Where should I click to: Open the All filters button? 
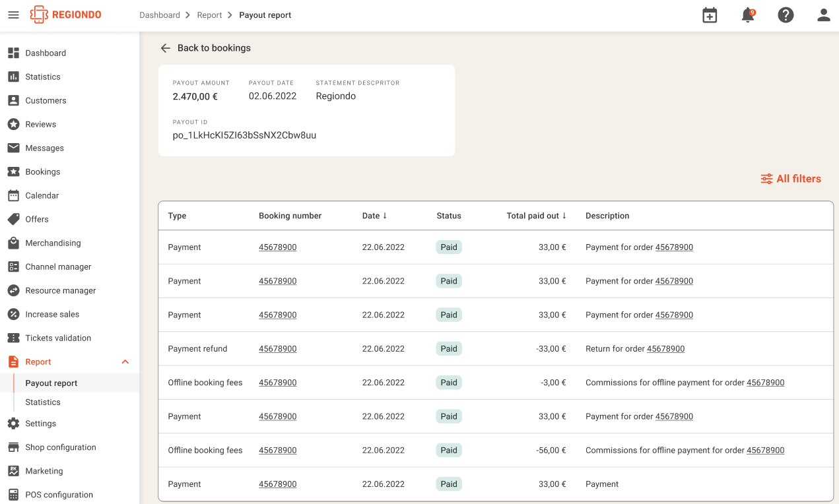coord(791,179)
